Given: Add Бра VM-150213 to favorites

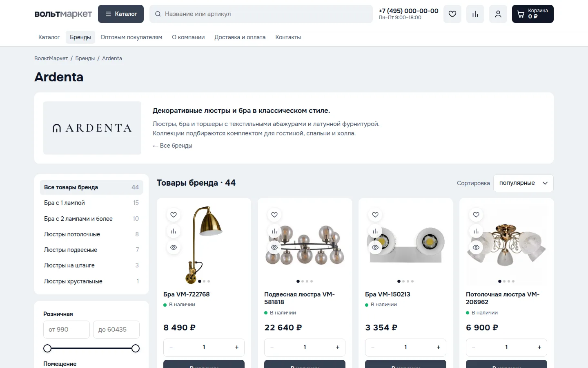Looking at the screenshot, I should [x=375, y=215].
